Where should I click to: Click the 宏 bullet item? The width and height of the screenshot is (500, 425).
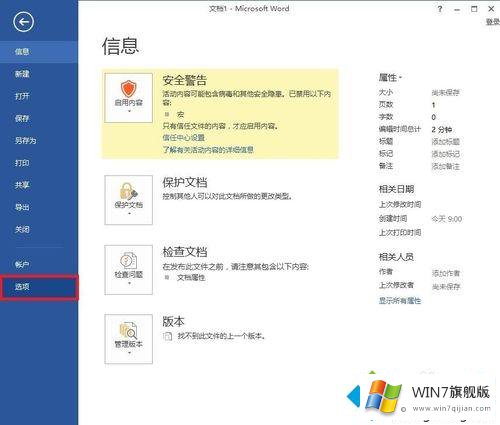180,115
